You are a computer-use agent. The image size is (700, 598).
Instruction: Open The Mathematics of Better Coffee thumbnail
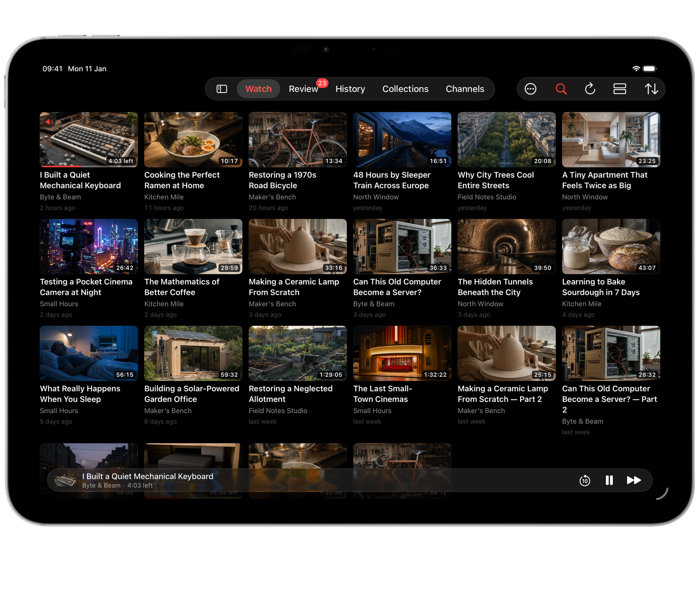[193, 246]
